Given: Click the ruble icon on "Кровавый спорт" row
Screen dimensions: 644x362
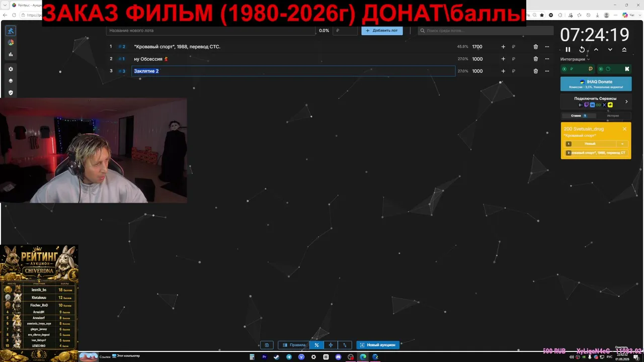Looking at the screenshot, I should (514, 47).
